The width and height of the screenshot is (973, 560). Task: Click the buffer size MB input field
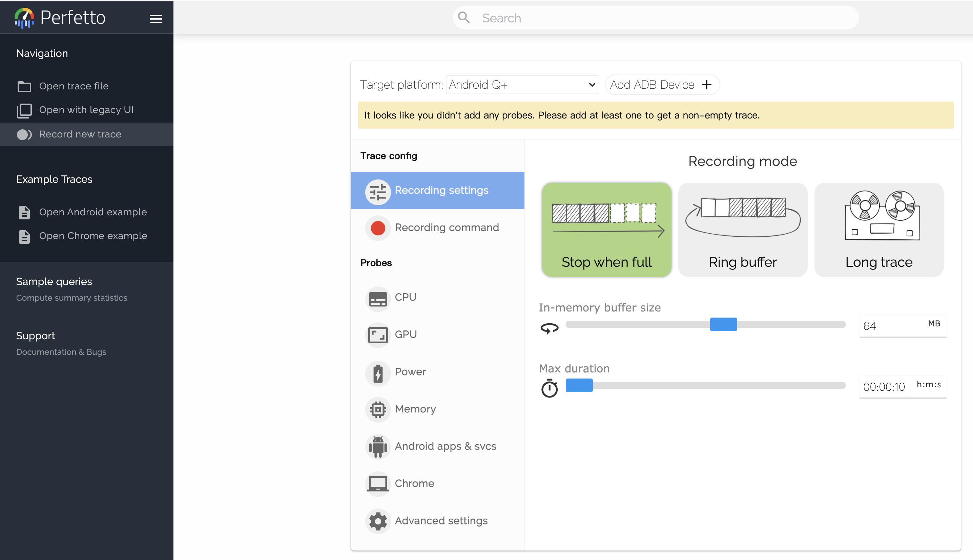(x=903, y=326)
